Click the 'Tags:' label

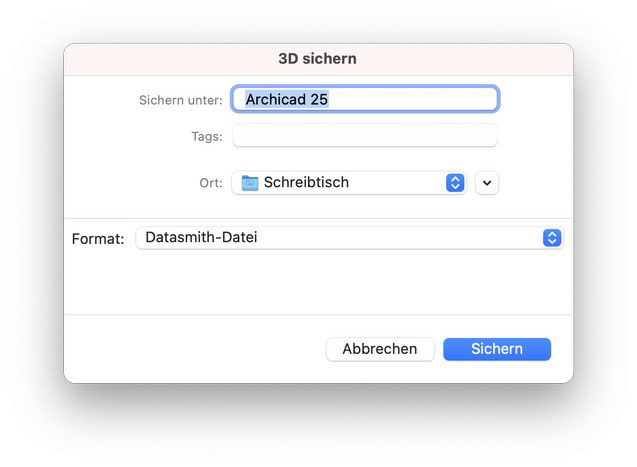tap(207, 136)
